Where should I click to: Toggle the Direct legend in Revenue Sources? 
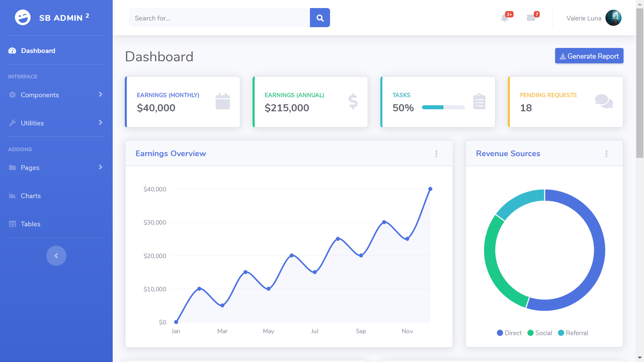pyautogui.click(x=509, y=333)
